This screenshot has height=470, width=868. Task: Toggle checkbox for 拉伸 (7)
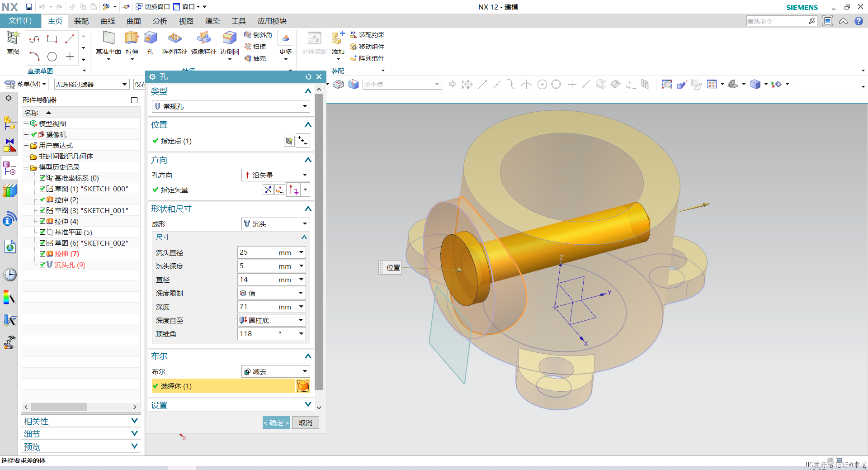click(x=42, y=254)
